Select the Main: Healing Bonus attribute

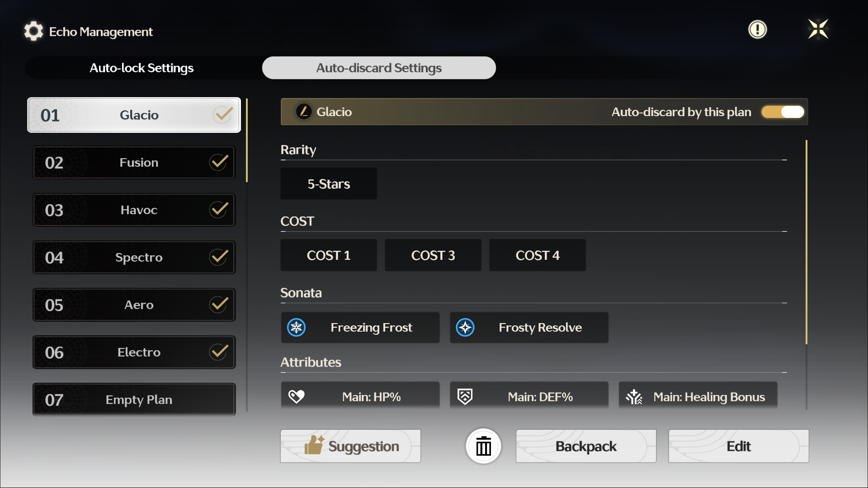coord(698,396)
